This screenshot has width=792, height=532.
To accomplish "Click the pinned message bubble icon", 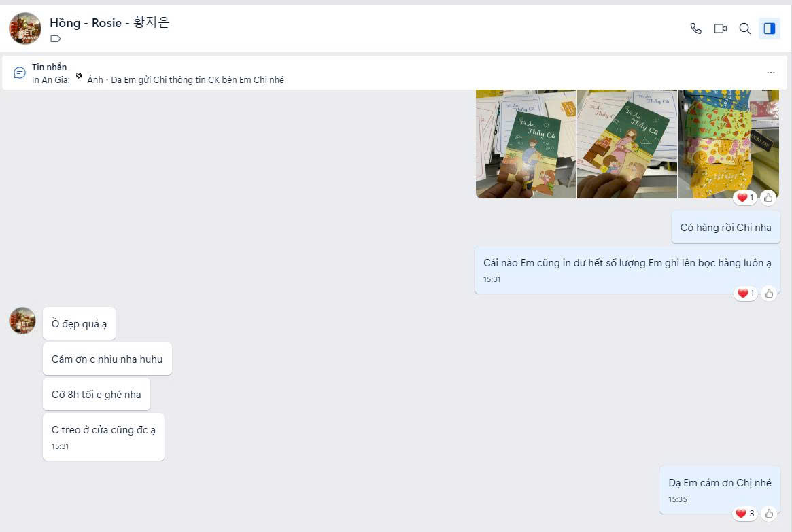I will (x=20, y=73).
